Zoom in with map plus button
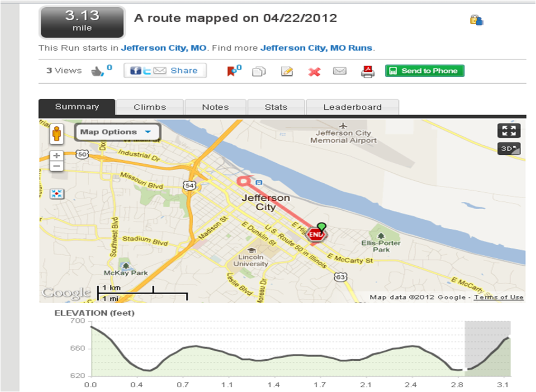Screen dimensions: 536x392 pos(57,156)
